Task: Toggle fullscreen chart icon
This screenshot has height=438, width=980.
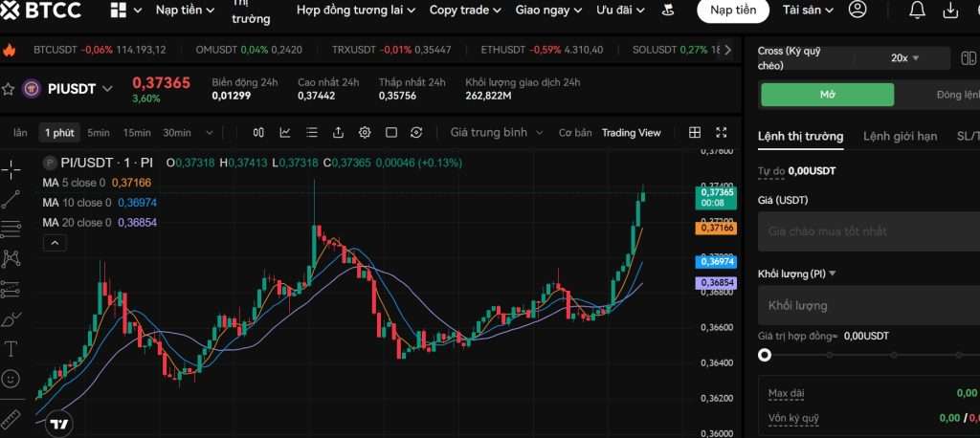Action: [x=722, y=133]
